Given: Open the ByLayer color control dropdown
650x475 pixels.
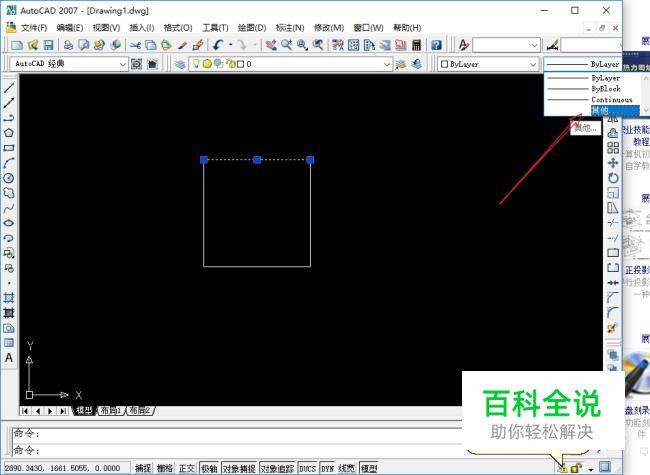Looking at the screenshot, I should coord(533,64).
